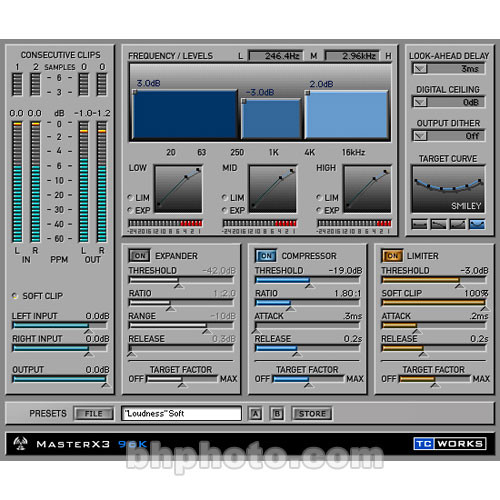Click the Low band dynamics curve display
The width and height of the screenshot is (500, 500).
click(178, 189)
